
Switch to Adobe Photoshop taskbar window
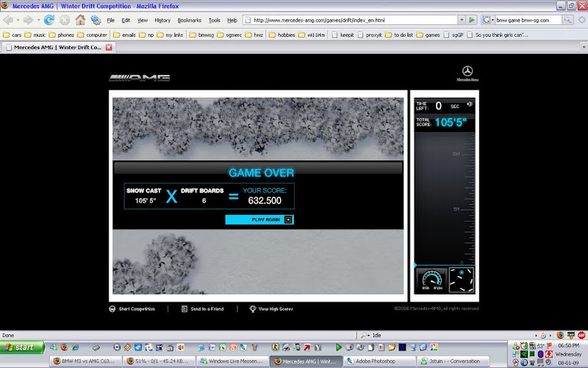click(x=380, y=361)
